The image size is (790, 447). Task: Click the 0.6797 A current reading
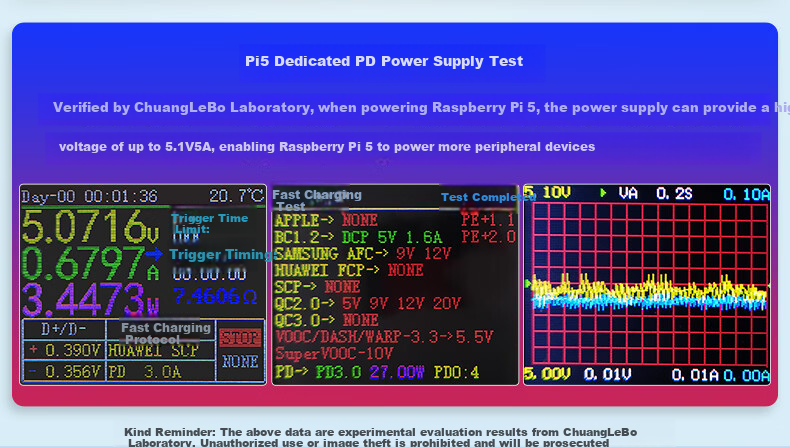[x=91, y=264]
